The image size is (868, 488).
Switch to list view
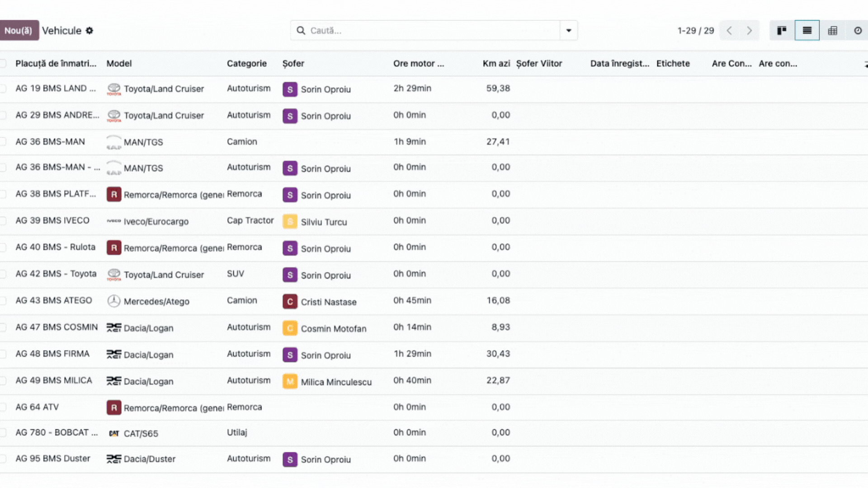tap(807, 31)
